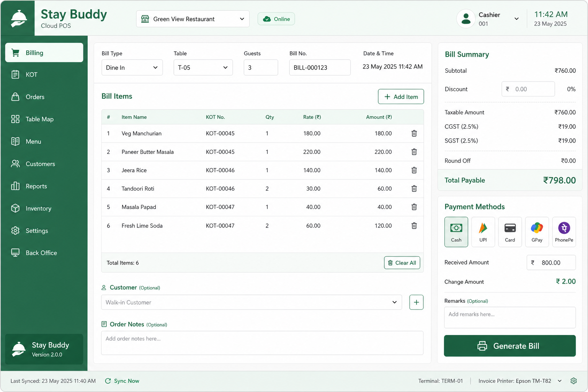Expand the Invoice Printer selector
Image resolution: width=588 pixels, height=392 pixels.
pyautogui.click(x=559, y=381)
